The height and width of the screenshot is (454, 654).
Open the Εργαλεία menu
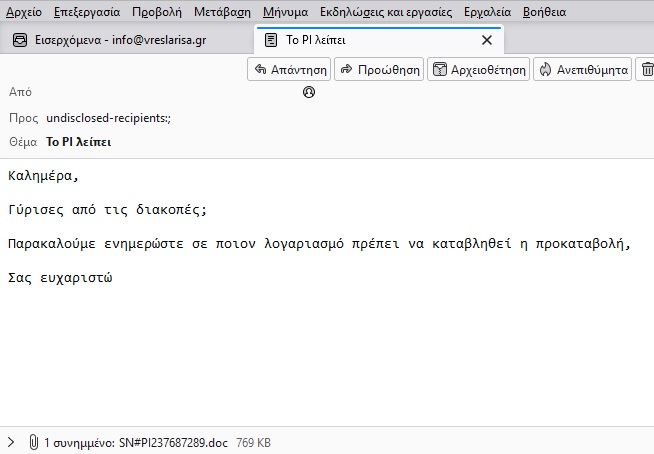488,12
